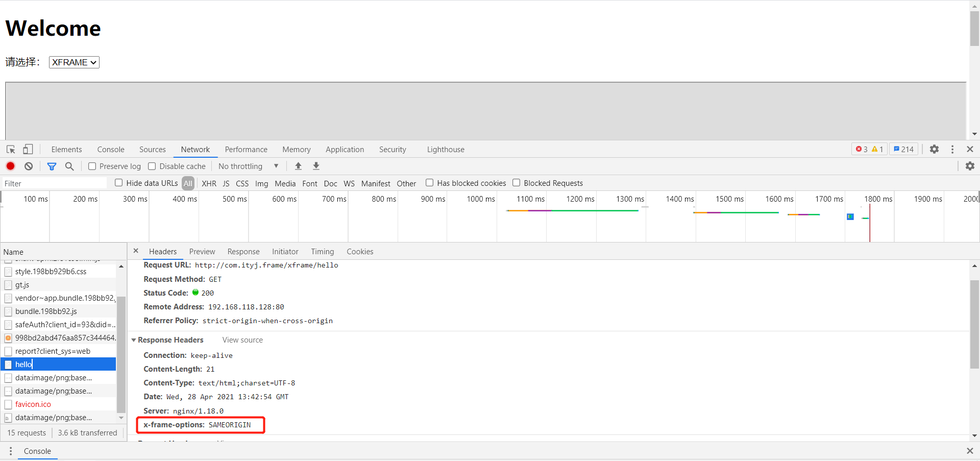Select the favicon.ico request

pos(33,404)
